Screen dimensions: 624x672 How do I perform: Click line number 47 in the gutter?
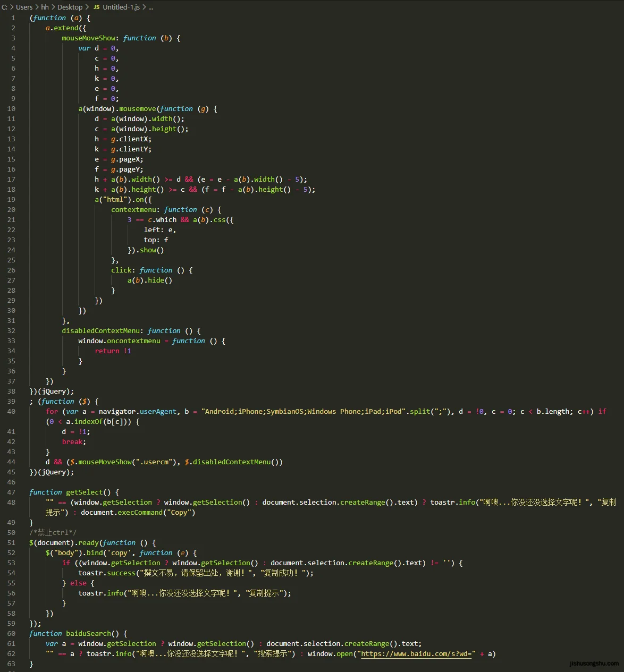pyautogui.click(x=11, y=492)
